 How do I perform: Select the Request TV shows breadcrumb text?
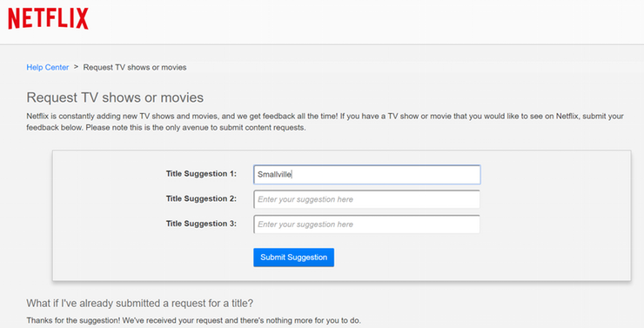tap(135, 67)
